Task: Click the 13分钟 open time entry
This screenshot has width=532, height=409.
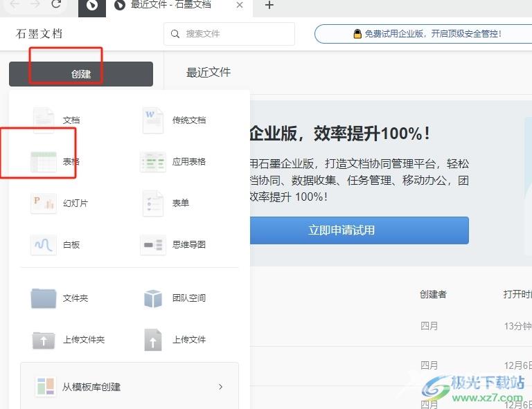Action: [517, 326]
